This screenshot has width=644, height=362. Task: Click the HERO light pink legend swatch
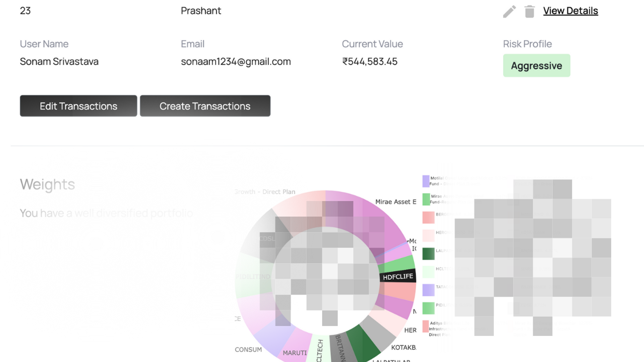pos(428,236)
